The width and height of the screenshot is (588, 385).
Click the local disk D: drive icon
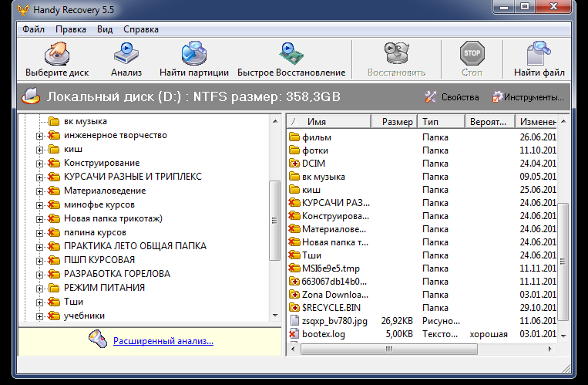31,96
